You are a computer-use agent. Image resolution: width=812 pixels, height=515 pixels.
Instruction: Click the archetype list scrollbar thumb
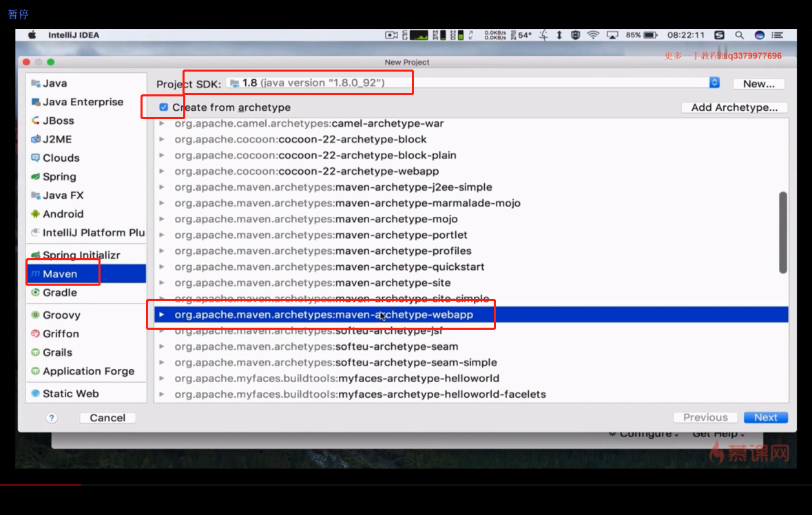tap(782, 233)
